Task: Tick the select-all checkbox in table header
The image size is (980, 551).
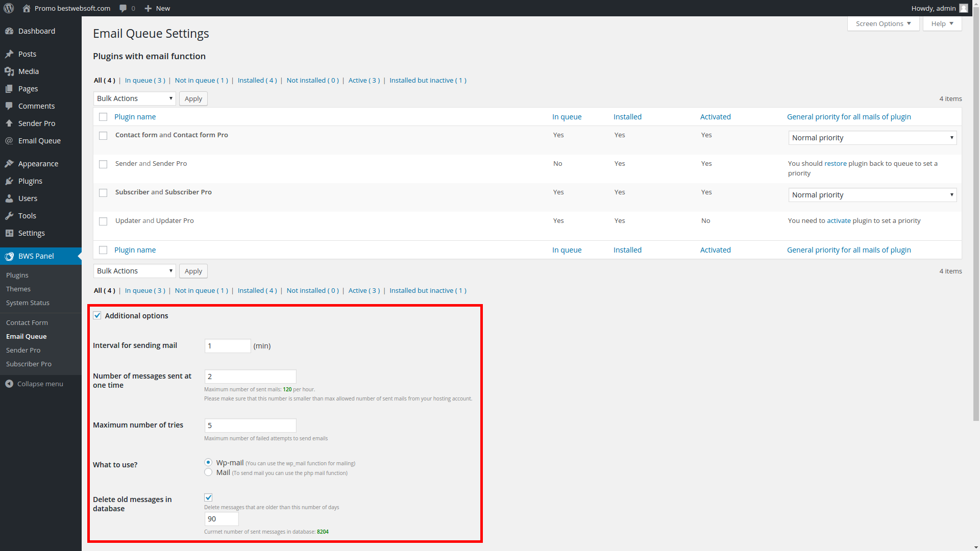Action: (103, 117)
